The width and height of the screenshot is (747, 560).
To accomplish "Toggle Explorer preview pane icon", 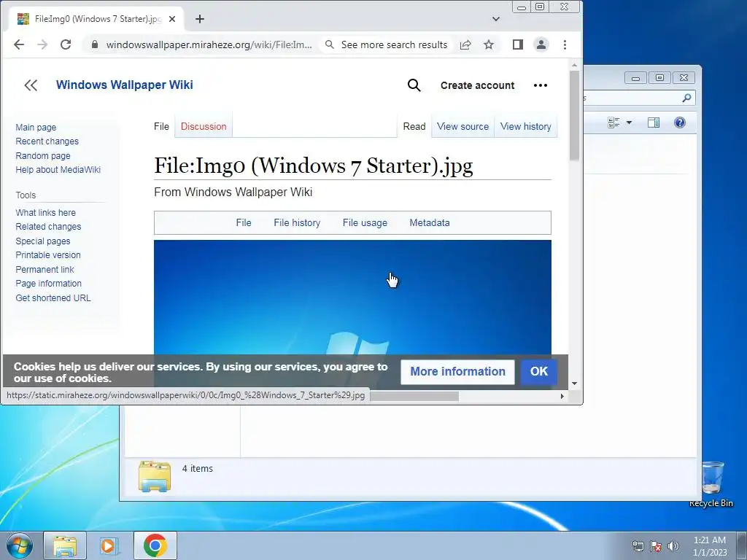I will [x=654, y=122].
